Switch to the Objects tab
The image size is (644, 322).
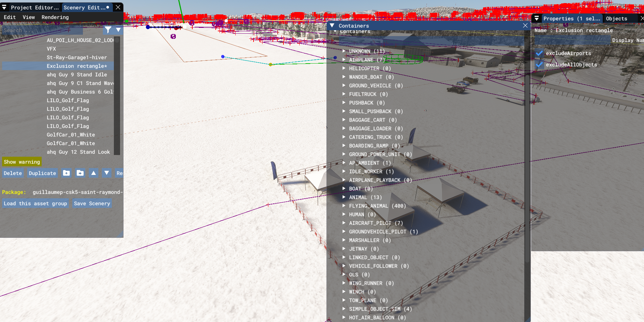616,19
